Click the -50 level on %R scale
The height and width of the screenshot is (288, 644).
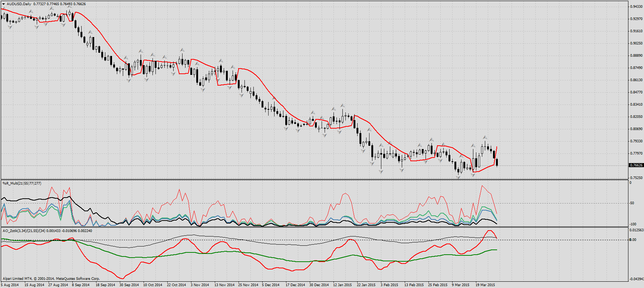click(x=632, y=203)
